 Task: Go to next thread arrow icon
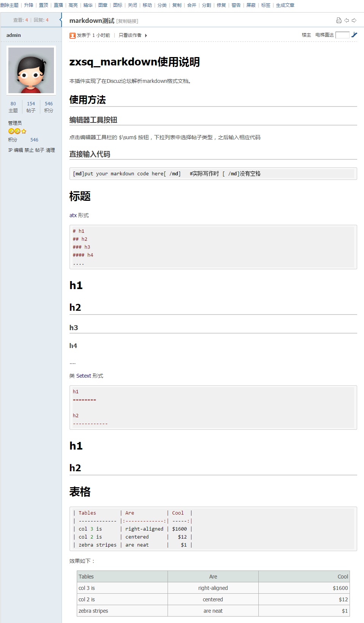coord(354,21)
